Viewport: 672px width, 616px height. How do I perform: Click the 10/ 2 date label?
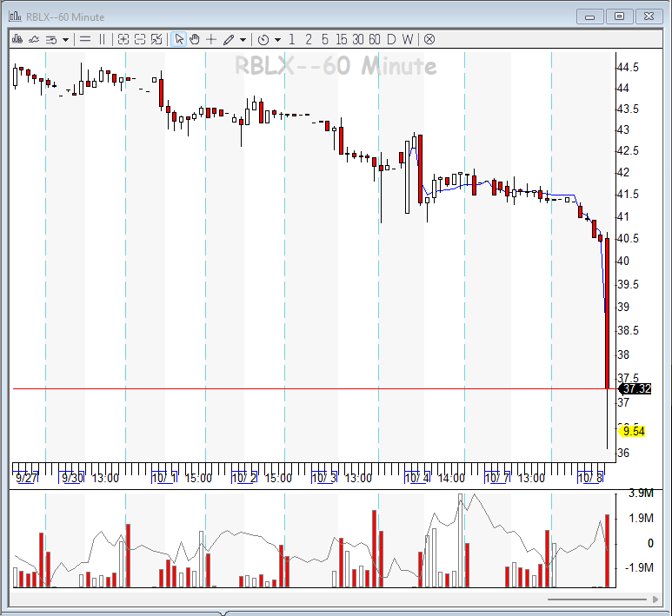click(244, 478)
